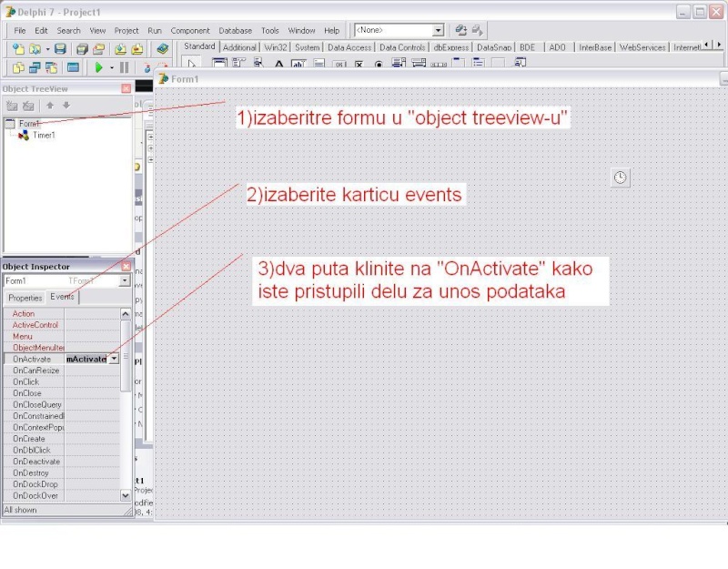The image size is (728, 569).
Task: Select the ComboBox component icon
Action: (x=419, y=63)
